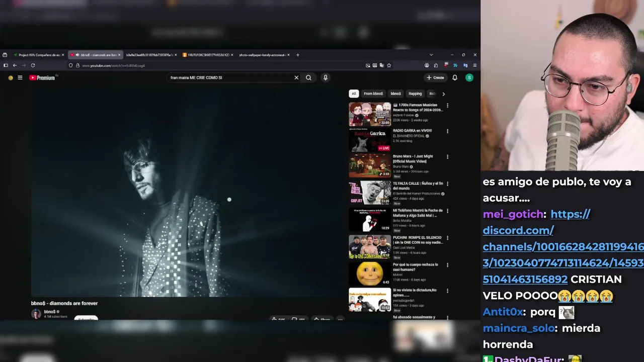The width and height of the screenshot is (644, 362).
Task: Click the shield tracking protection icon
Action: [71, 65]
